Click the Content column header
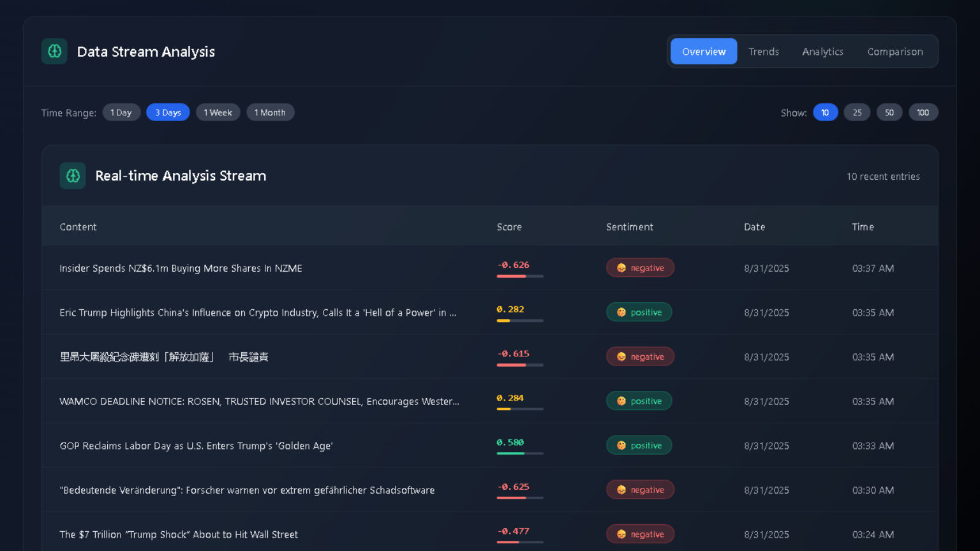 (x=78, y=227)
